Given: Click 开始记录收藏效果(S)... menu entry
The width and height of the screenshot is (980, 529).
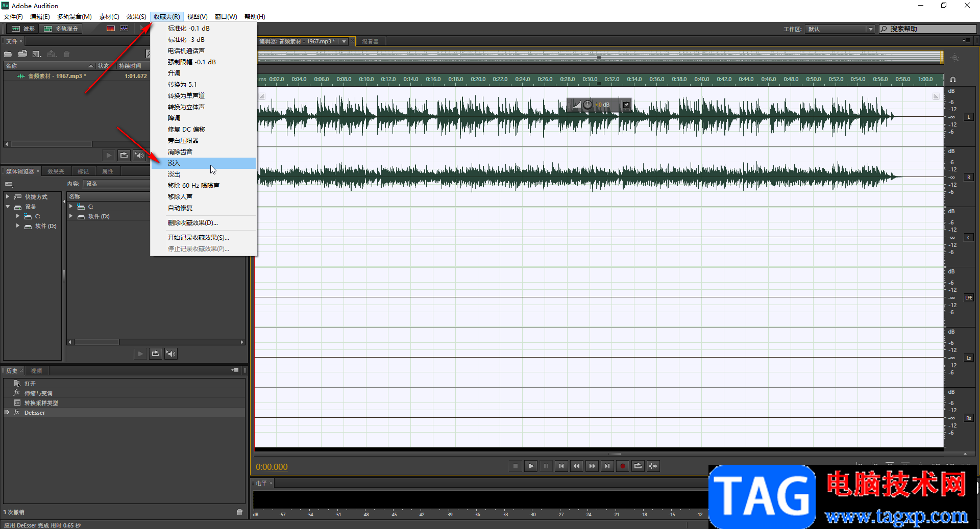Looking at the screenshot, I should point(204,238).
